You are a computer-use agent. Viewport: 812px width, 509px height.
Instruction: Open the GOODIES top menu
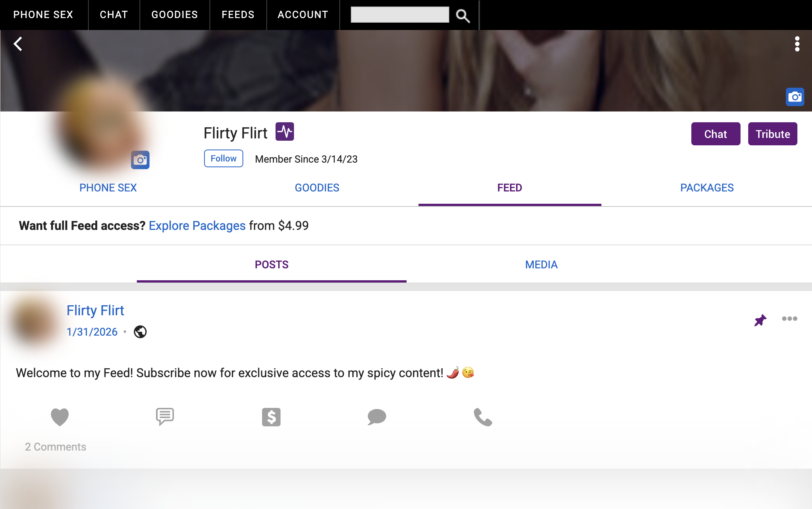pyautogui.click(x=174, y=15)
